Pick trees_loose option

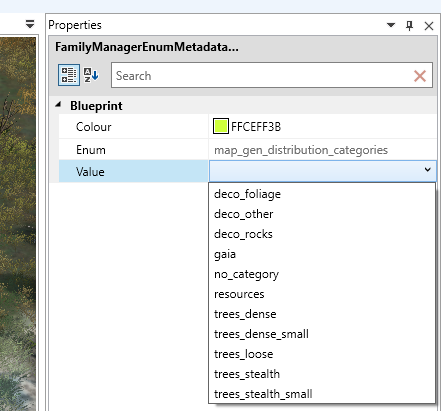pyautogui.click(x=322, y=354)
